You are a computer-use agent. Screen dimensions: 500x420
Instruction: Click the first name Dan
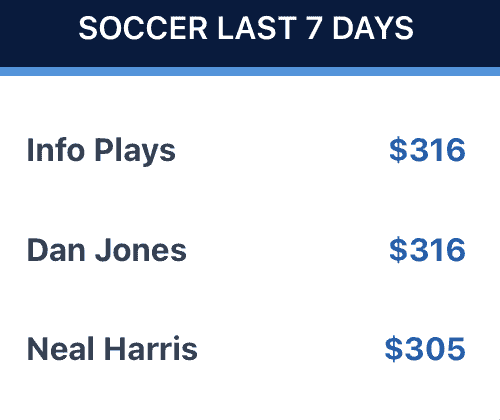(x=56, y=250)
